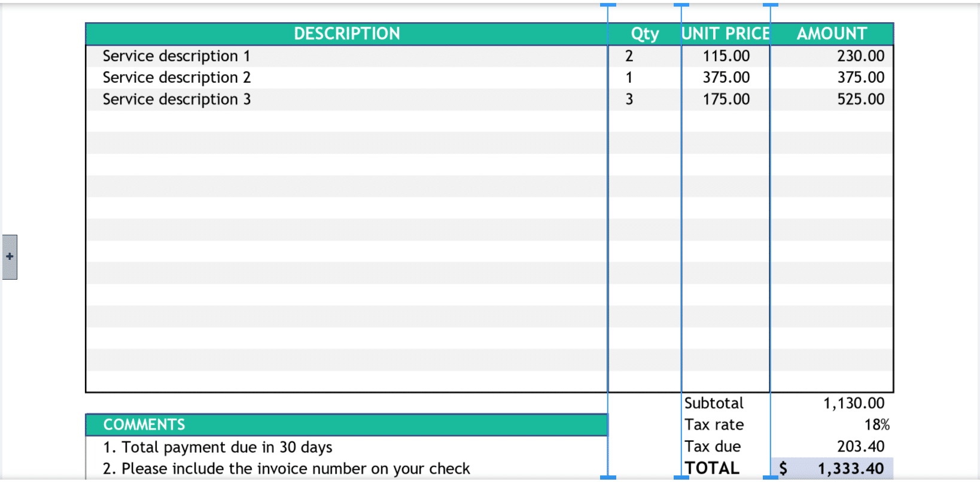Select the COMMENTS section header
The width and height of the screenshot is (980, 482).
144,425
